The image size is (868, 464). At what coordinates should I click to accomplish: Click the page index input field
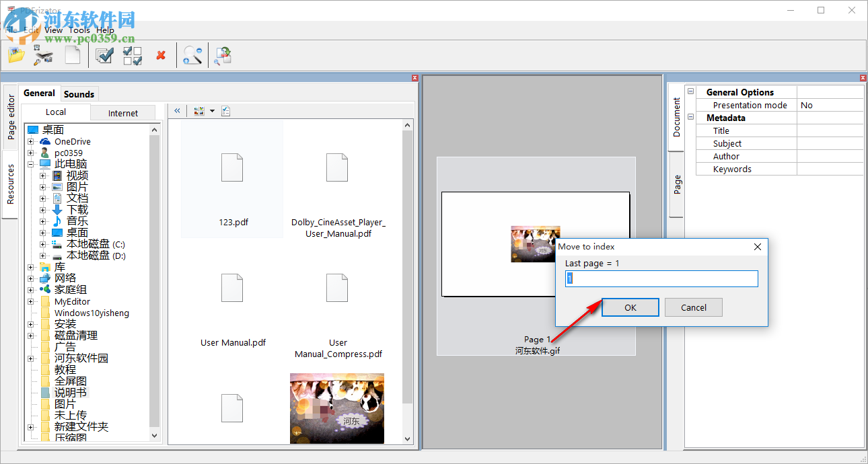[661, 278]
